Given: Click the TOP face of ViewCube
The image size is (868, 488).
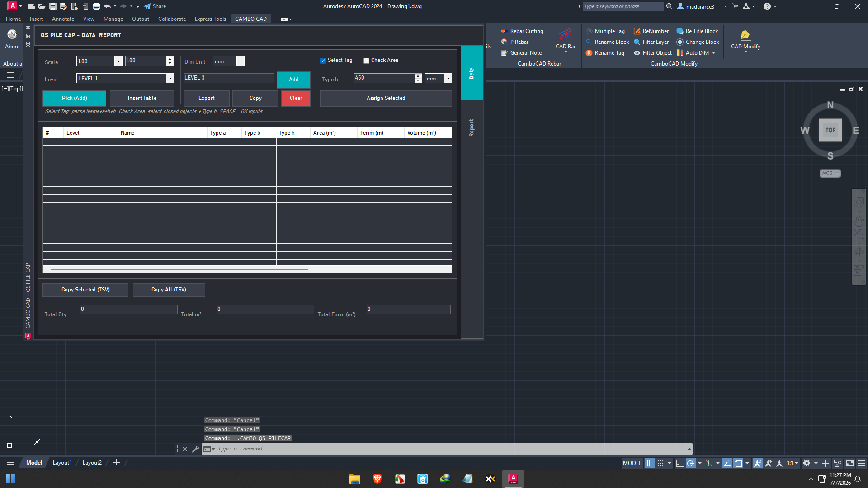Looking at the screenshot, I should coord(830,130).
